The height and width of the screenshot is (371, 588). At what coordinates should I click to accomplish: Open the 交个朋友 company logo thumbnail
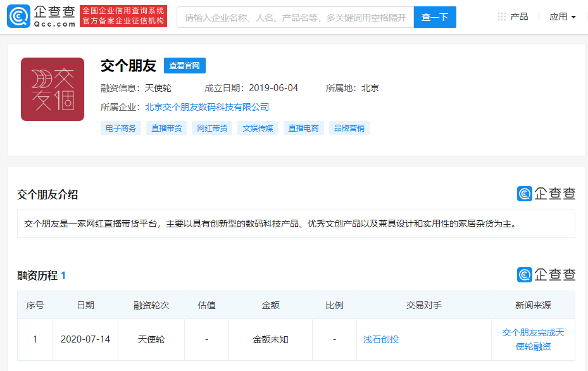coord(53,89)
